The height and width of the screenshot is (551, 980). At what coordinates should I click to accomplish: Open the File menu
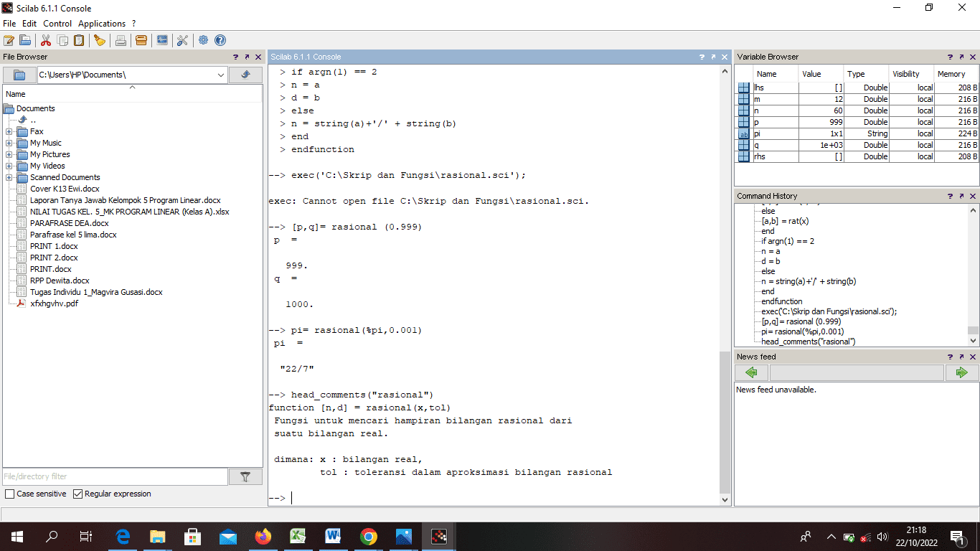click(9, 24)
